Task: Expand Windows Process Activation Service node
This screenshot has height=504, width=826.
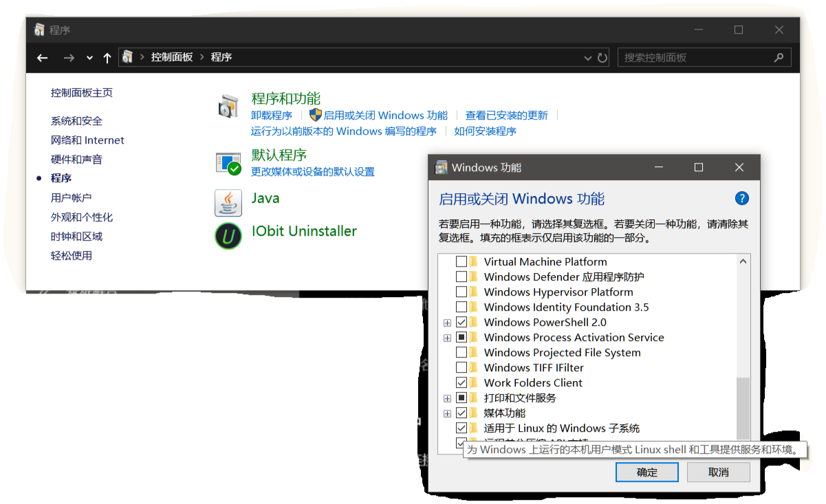Action: (447, 338)
